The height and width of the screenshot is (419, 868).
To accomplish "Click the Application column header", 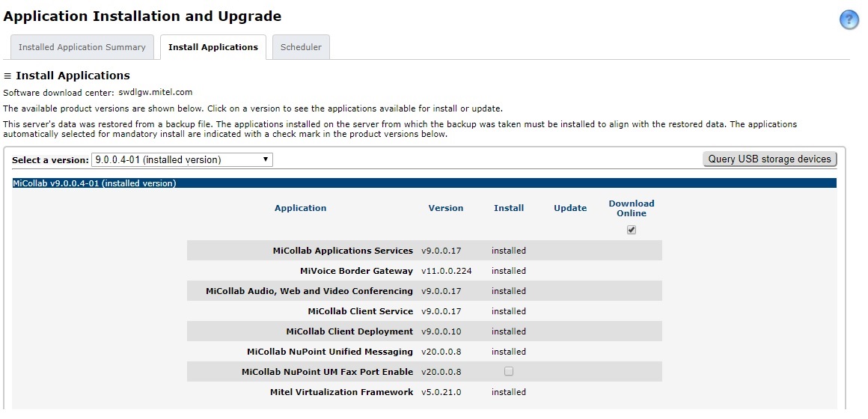I will 300,208.
